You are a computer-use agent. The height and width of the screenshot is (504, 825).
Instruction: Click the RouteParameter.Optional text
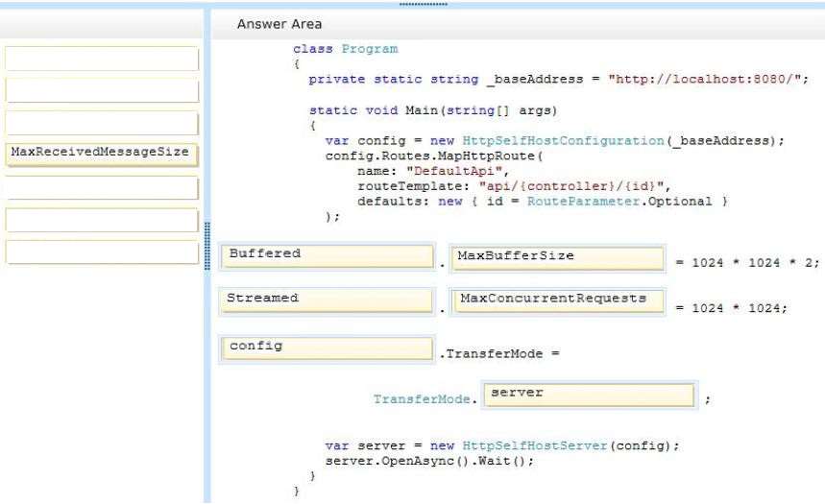click(619, 202)
